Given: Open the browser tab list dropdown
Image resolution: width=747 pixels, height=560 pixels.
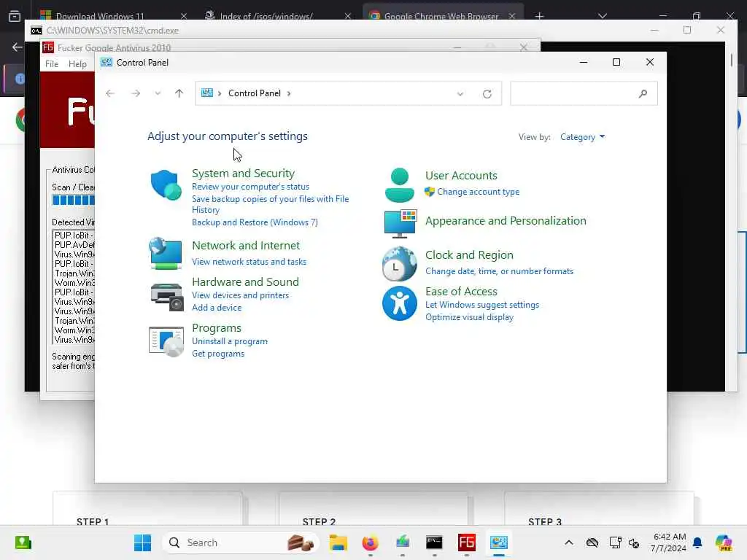Looking at the screenshot, I should [603, 16].
